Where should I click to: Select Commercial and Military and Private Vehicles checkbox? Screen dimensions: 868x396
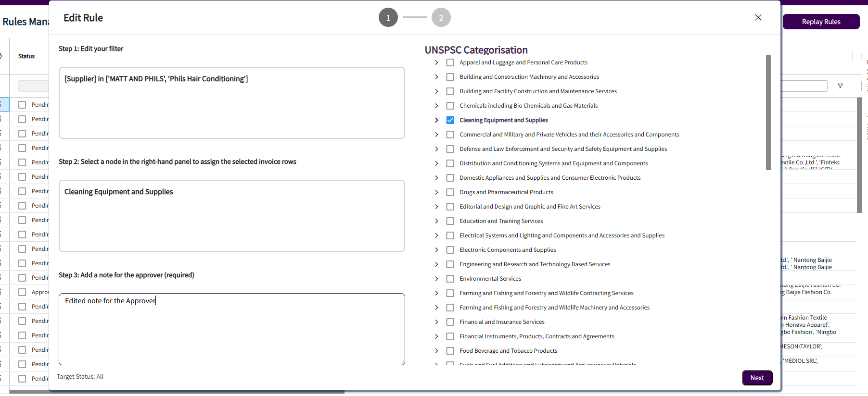450,135
